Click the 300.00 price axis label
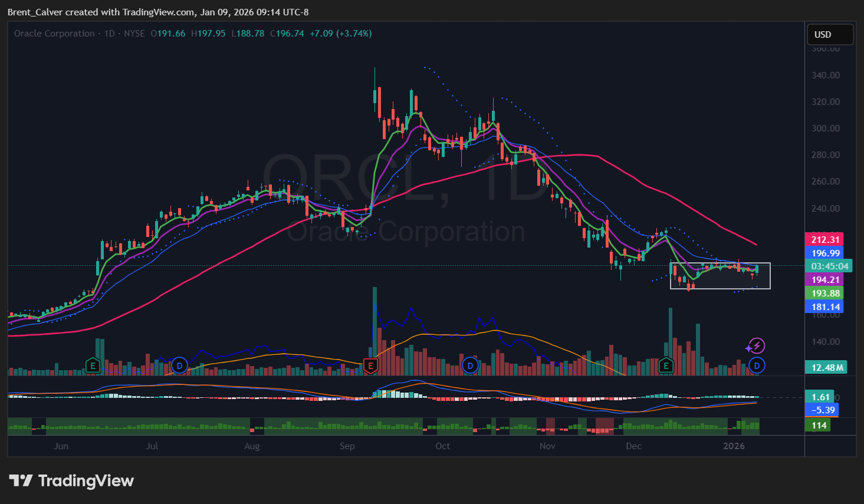Viewport: 864px width, 504px height. (x=826, y=128)
